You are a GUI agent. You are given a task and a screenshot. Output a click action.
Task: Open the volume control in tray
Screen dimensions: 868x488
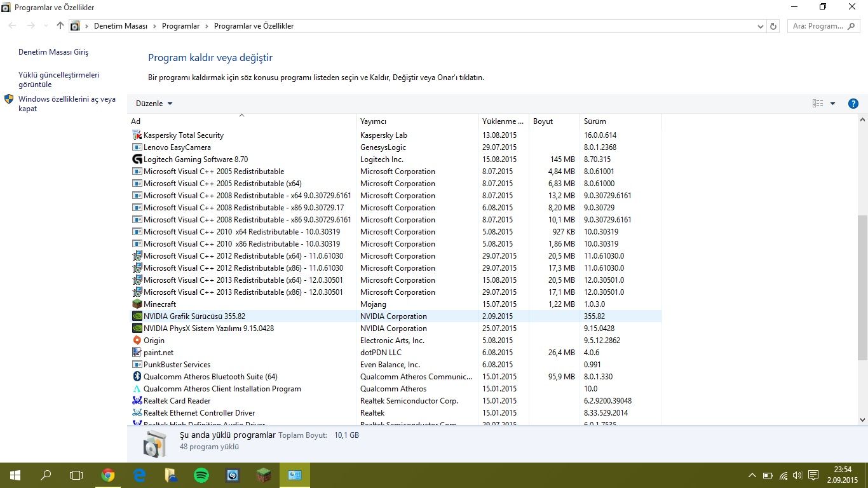point(797,475)
